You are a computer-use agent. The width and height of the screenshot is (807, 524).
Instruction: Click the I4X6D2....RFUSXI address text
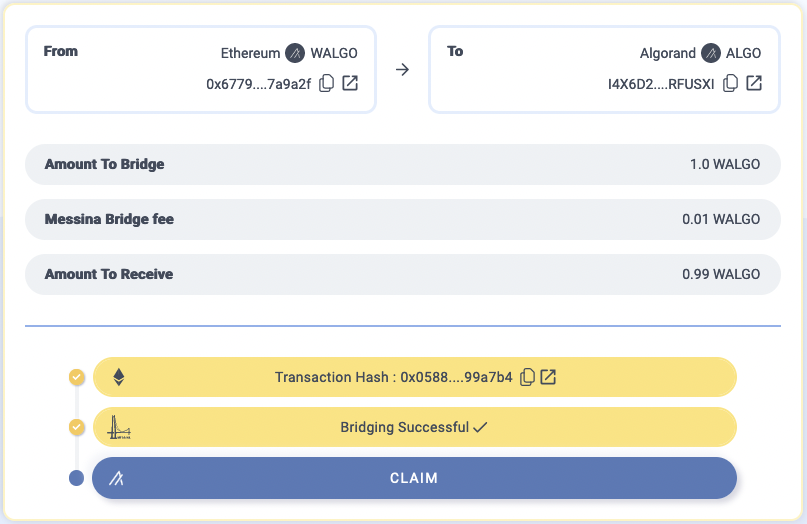click(661, 84)
